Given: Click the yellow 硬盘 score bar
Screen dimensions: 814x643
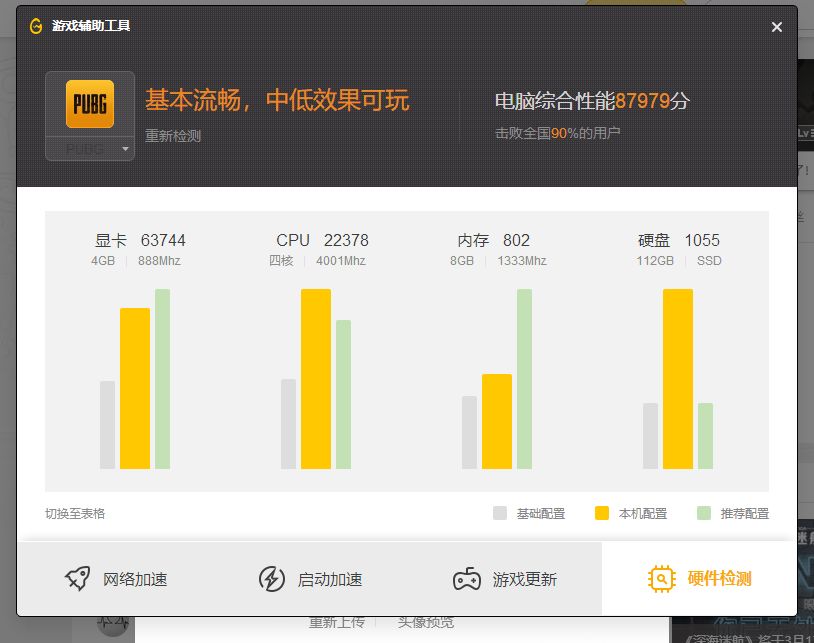Looking at the screenshot, I should tap(678, 379).
